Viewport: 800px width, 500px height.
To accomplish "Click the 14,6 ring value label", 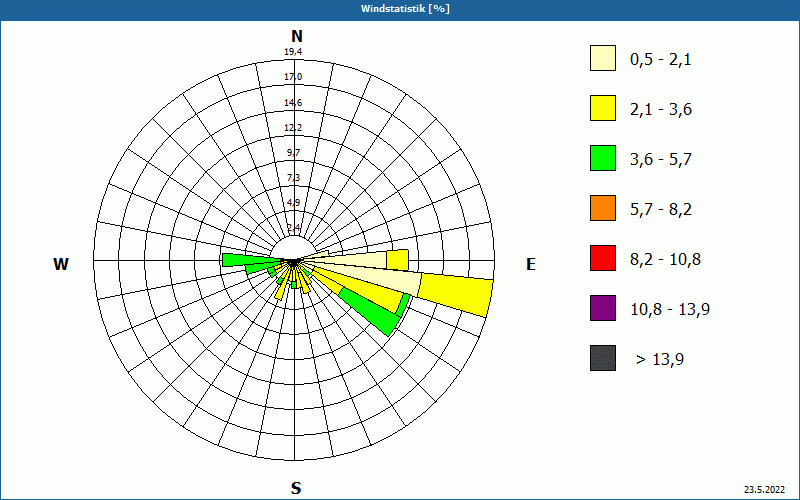I will (293, 103).
